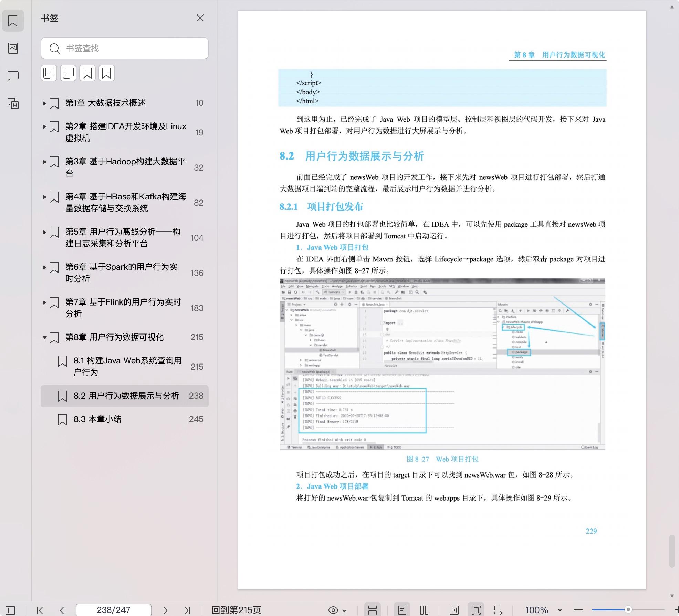The height and width of the screenshot is (616, 679).
Task: Click bookmark icon of 8.3 本章小结
Action: point(62,419)
